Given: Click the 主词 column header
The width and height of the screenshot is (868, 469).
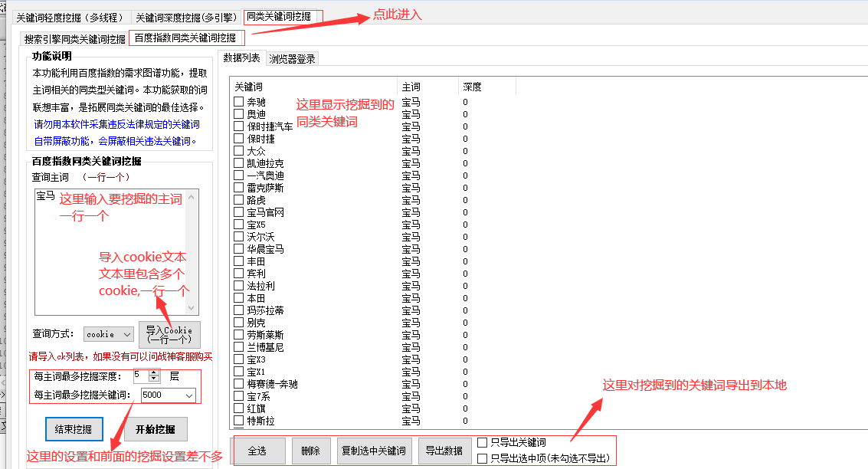Looking at the screenshot, I should coord(428,87).
